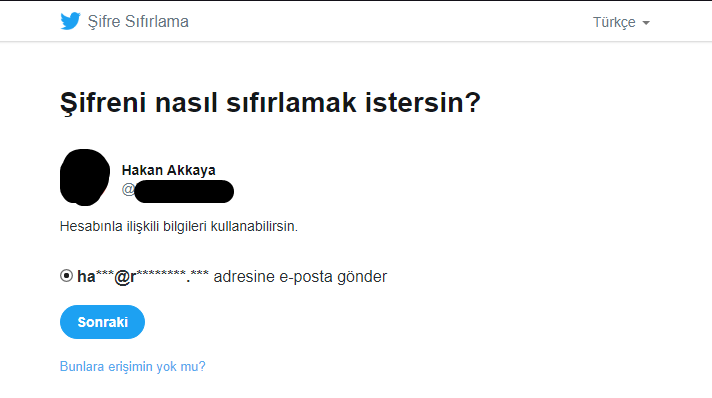Click the word 'Türkçe' in the header

(x=614, y=22)
